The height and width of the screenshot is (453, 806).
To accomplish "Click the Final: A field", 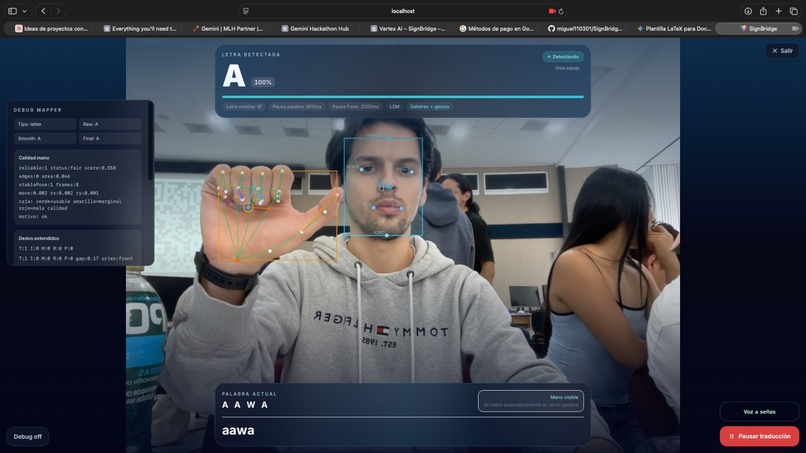I will tap(109, 138).
